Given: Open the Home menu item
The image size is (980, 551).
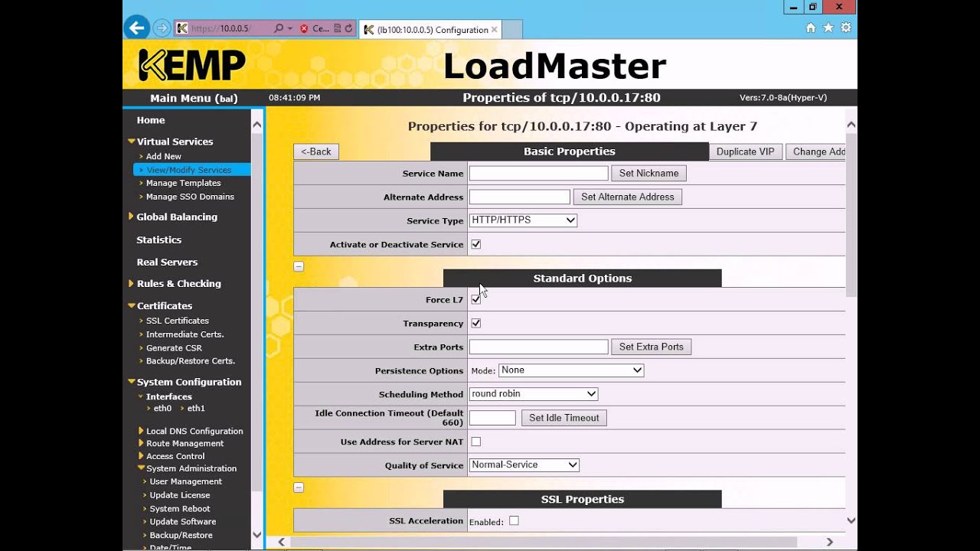Looking at the screenshot, I should (x=151, y=120).
